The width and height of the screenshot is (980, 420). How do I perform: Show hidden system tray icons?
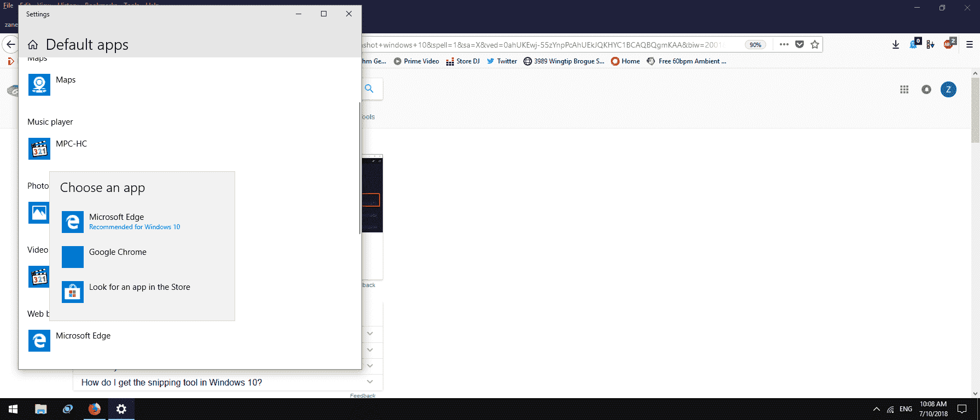(877, 409)
